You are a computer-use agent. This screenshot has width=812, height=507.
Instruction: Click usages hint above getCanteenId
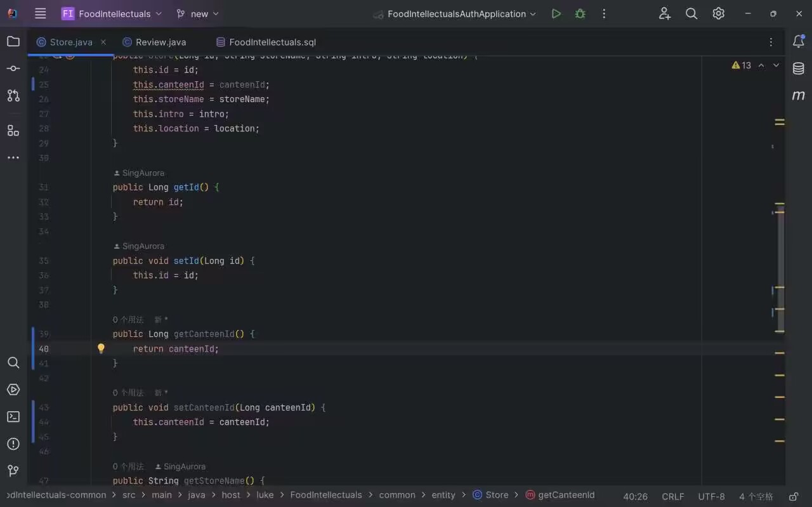pyautogui.click(x=128, y=320)
